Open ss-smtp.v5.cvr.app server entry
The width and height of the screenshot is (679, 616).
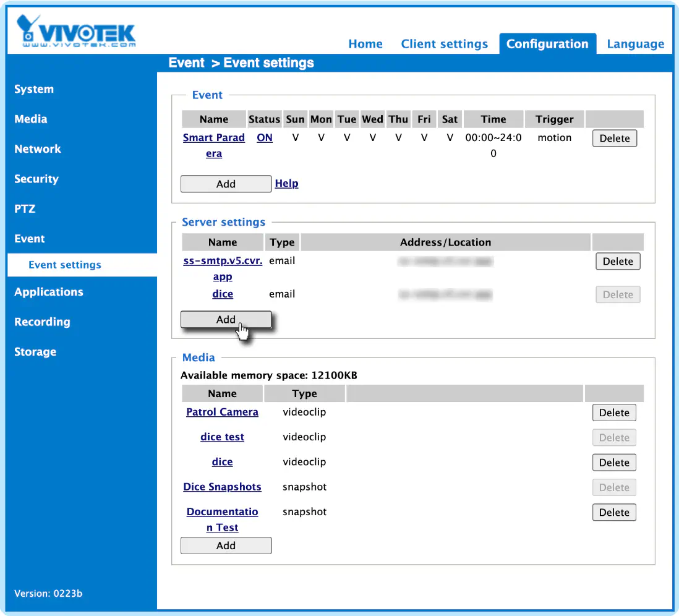click(223, 268)
